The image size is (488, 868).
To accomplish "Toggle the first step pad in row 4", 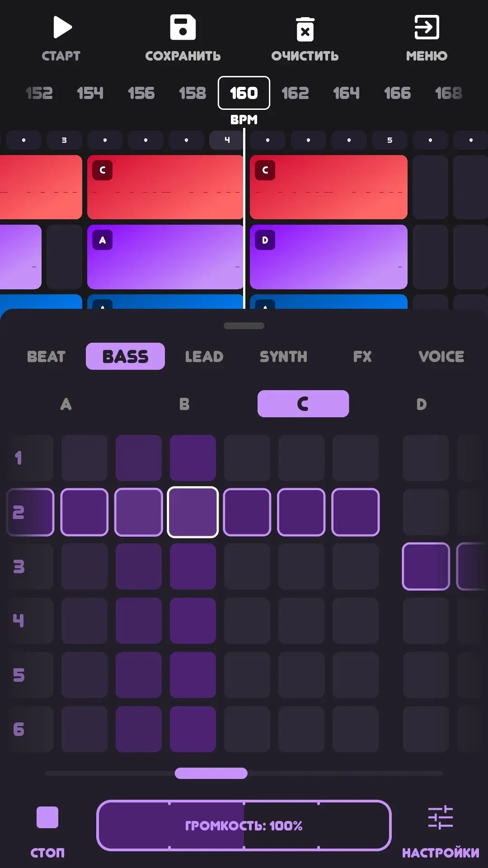I will (x=84, y=621).
